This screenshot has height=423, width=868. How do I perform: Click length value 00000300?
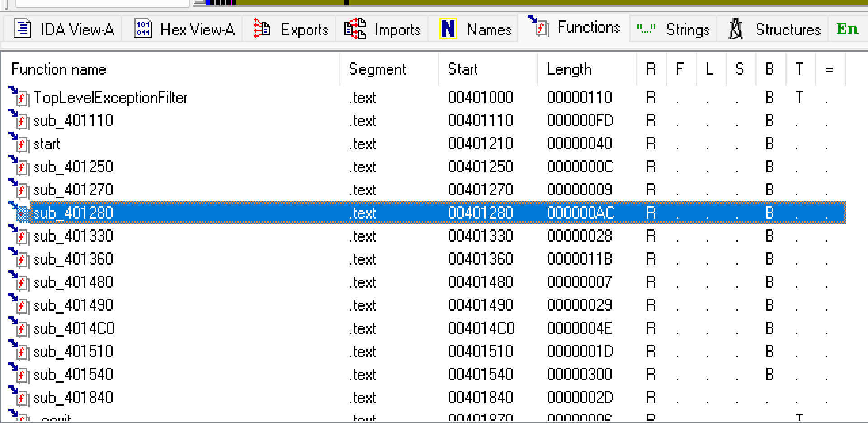click(x=580, y=375)
